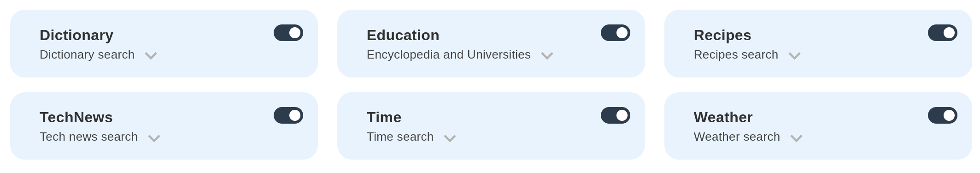Image resolution: width=980 pixels, height=173 pixels.
Task: Click the Tech news search description
Action: point(88,137)
